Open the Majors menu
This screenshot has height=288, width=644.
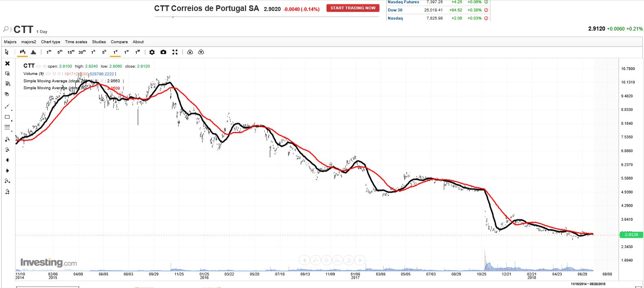(x=10, y=42)
